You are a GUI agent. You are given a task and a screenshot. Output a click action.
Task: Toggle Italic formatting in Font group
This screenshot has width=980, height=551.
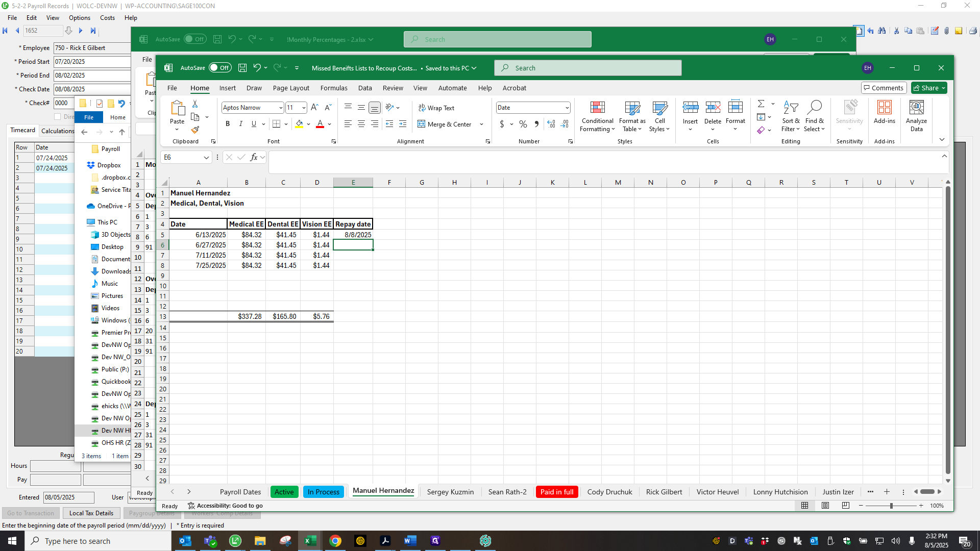(240, 124)
